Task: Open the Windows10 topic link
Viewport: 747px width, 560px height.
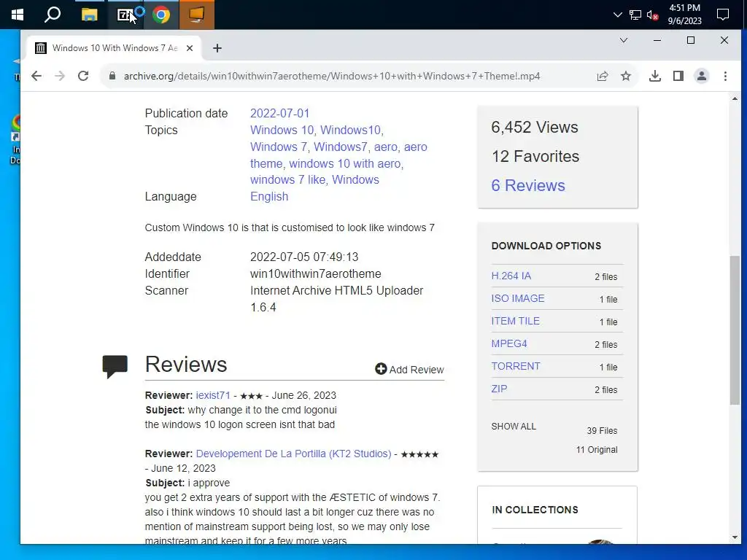Action: pyautogui.click(x=351, y=130)
